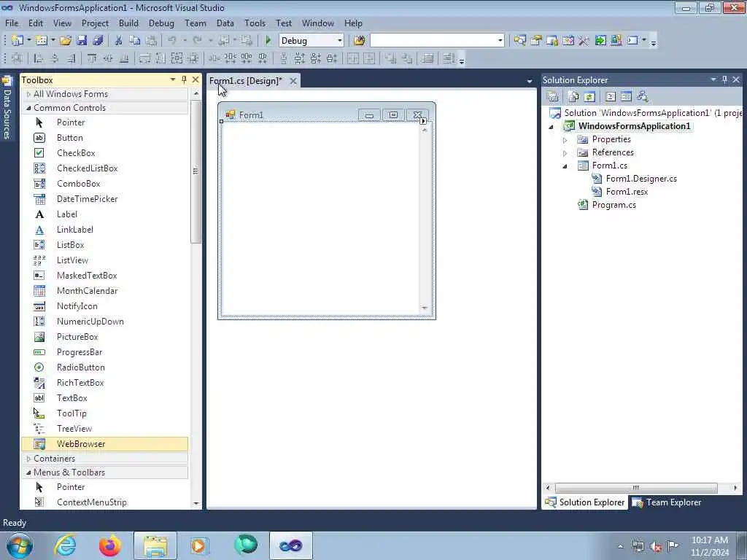The height and width of the screenshot is (560, 747).
Task: Open the Properties Window toolbar icon
Action: (536, 41)
